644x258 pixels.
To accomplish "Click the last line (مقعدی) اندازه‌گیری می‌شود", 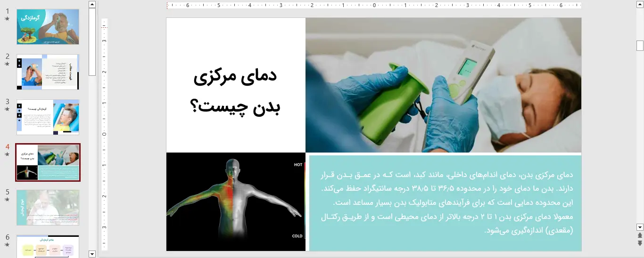I will point(528,231).
